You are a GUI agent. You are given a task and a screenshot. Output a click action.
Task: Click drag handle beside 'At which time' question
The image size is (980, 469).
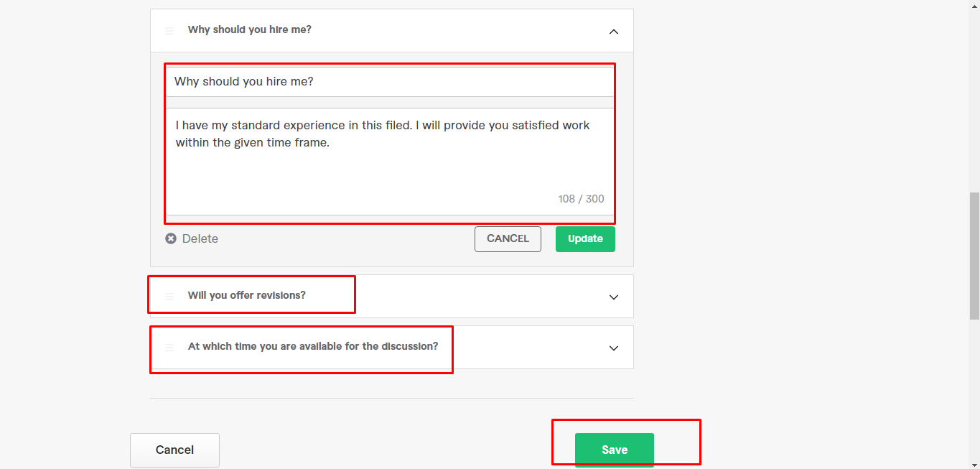click(x=169, y=347)
